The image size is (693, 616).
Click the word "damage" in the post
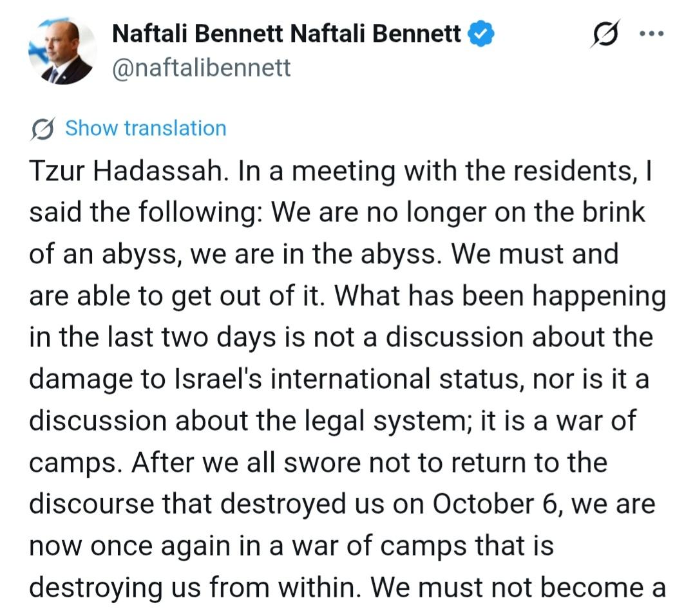tap(74, 378)
